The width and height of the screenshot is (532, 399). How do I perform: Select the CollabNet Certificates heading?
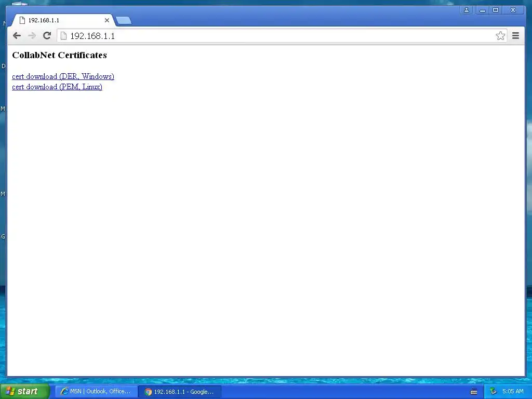pyautogui.click(x=59, y=55)
